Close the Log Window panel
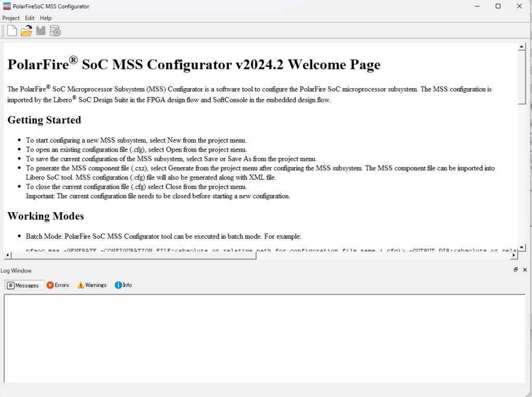 pyautogui.click(x=525, y=270)
